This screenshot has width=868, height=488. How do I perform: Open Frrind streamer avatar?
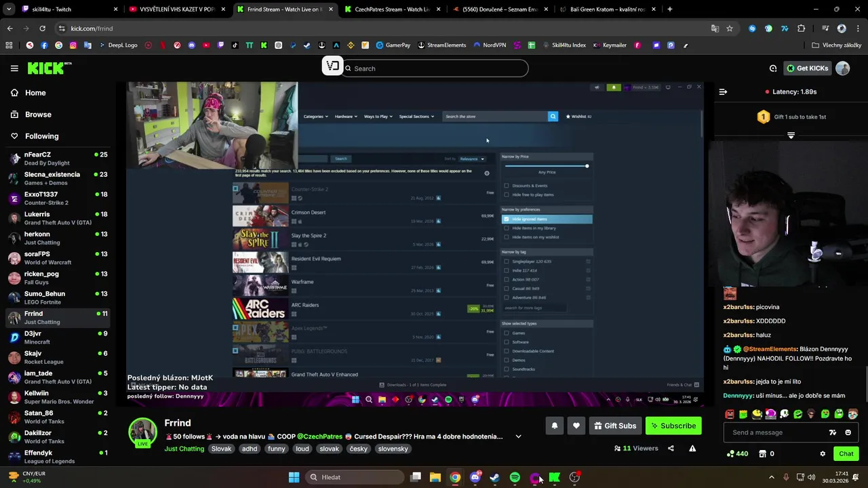click(142, 432)
